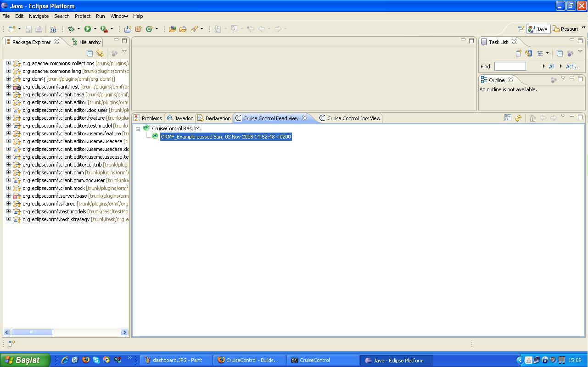Run the program with green play icon
This screenshot has height=367, width=588.
click(x=88, y=29)
